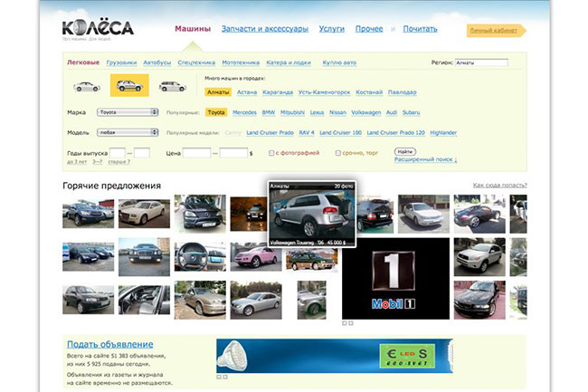Pick the Land Cruiser Prado 120 model
Screen dimensions: 588x392
tap(395, 133)
